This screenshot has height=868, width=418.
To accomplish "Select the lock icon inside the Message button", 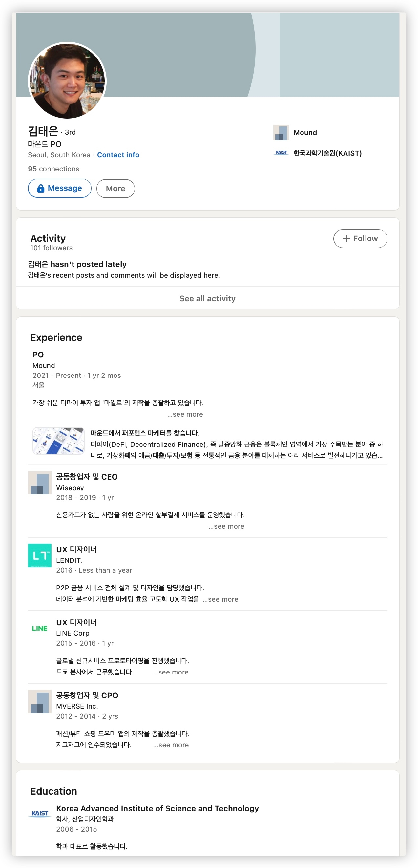I will (41, 188).
